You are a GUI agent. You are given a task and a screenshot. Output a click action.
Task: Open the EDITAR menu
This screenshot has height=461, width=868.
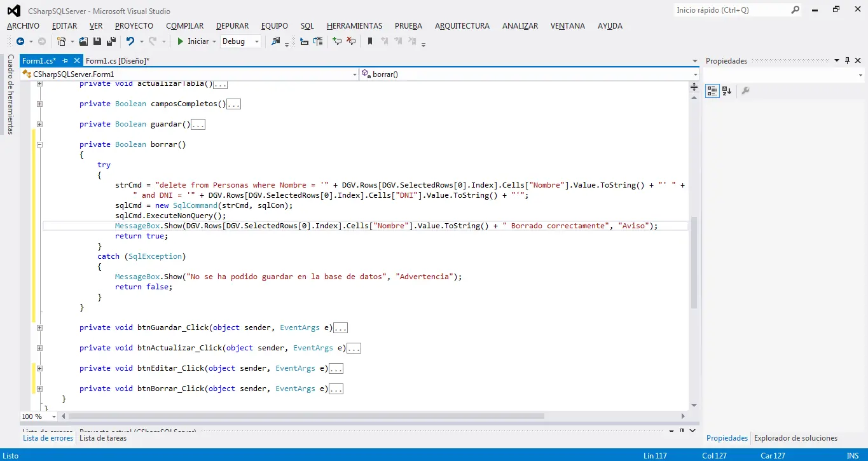[x=65, y=26]
